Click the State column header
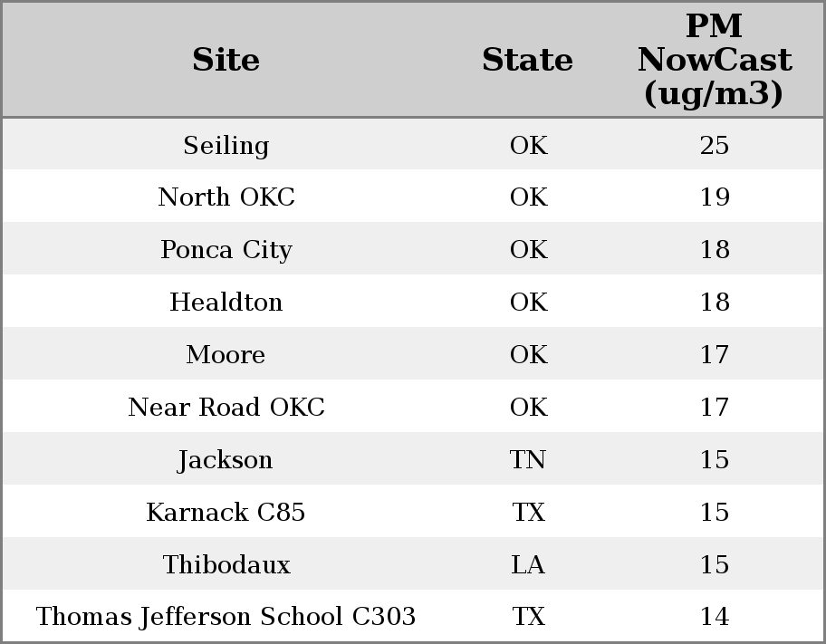Image resolution: width=826 pixels, height=644 pixels. (527, 60)
